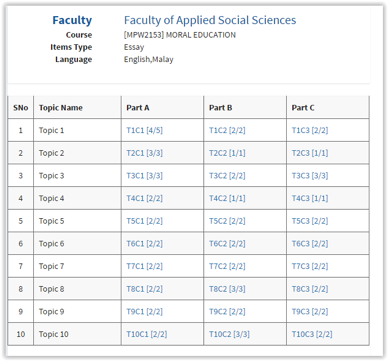389x362 pixels.
Task: Click the 'Essay' items type value
Action: [x=134, y=47]
